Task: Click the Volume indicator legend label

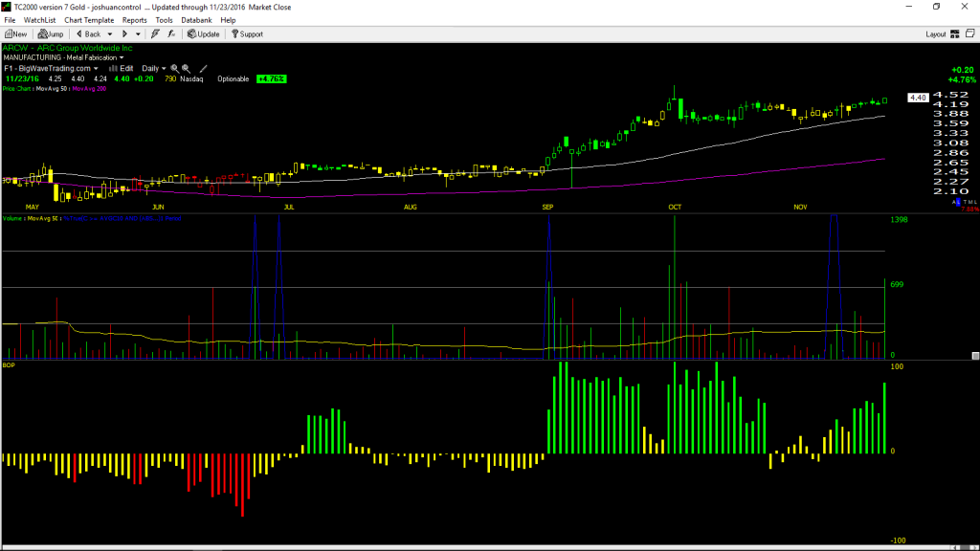Action: point(12,219)
